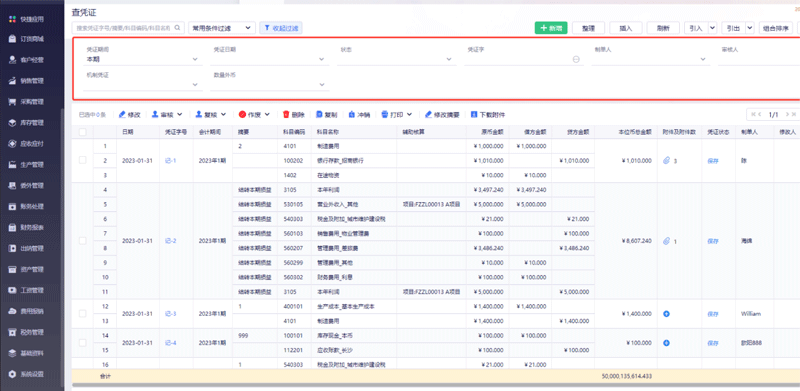Viewport: 800px width, 391px height.
Task: Click 复制 in the toolbar
Action: 327,115
